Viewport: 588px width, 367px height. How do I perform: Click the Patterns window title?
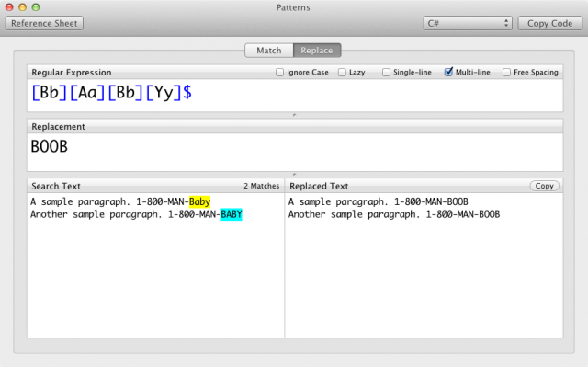(x=293, y=7)
